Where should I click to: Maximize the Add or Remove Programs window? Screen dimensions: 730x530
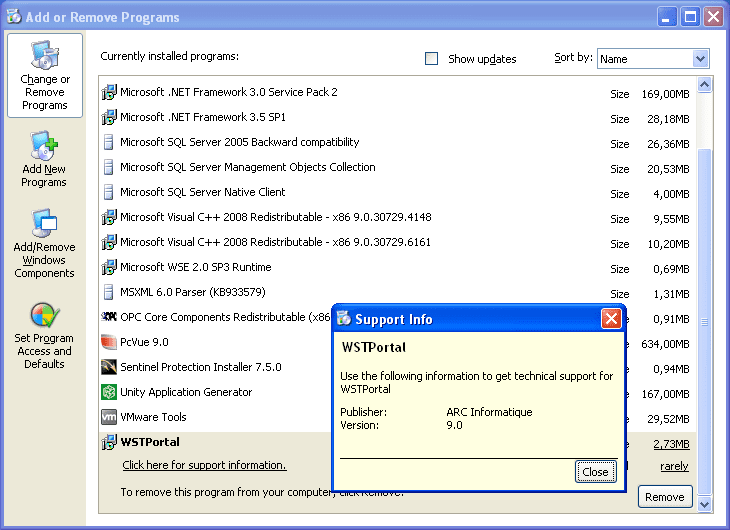tap(690, 17)
